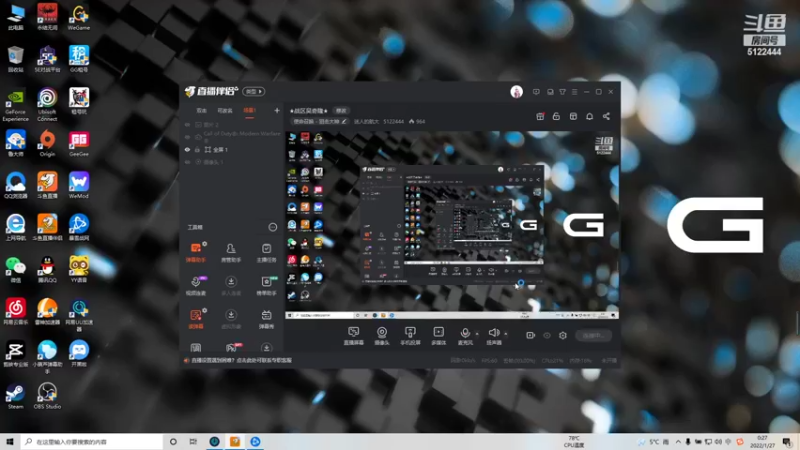The image size is (800, 450).
Task: Open the OBS Studio desktop shortcut
Action: pyautogui.click(x=47, y=396)
